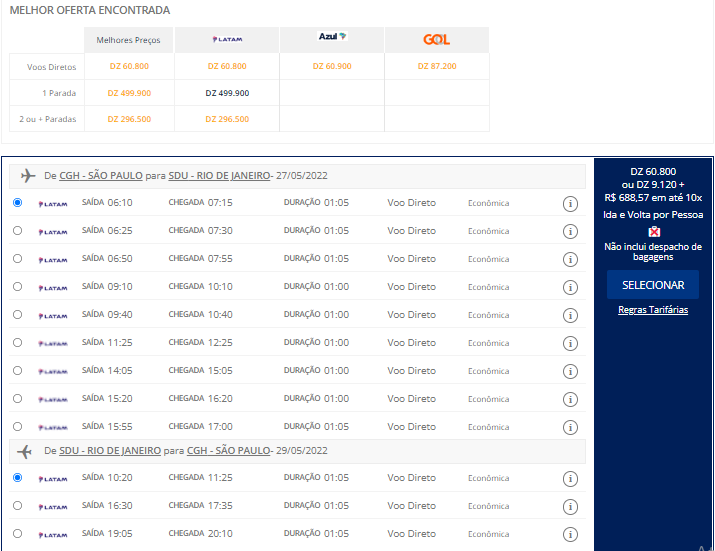Select the 14:05 outbound flight radio
Viewport: 715px width, 551px height.
17,370
